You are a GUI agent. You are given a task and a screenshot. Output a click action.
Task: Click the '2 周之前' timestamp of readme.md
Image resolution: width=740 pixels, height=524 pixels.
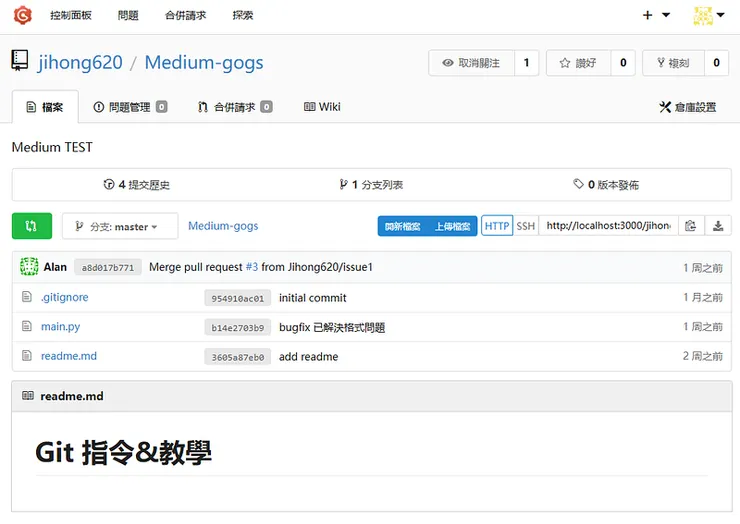tap(703, 356)
